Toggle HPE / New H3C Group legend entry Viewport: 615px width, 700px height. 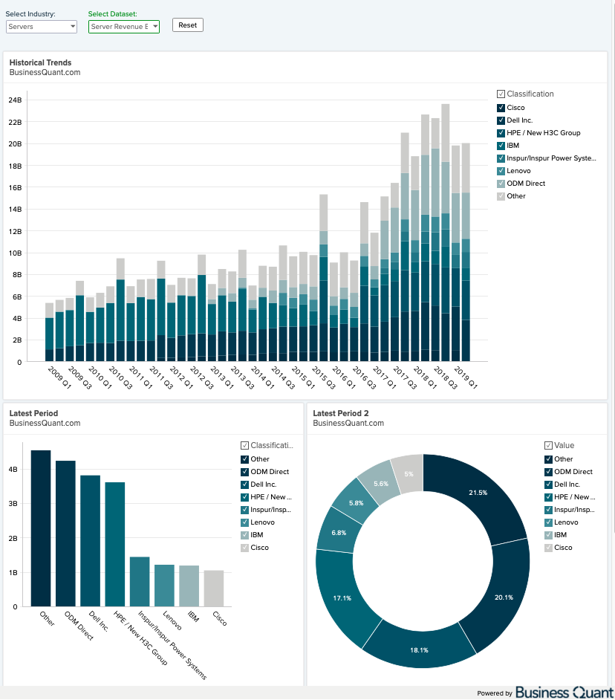click(500, 132)
